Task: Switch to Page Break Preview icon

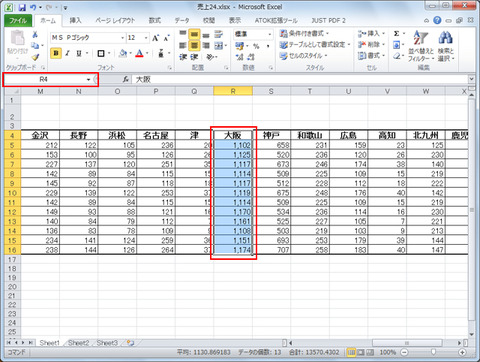Action: pyautogui.click(x=370, y=352)
